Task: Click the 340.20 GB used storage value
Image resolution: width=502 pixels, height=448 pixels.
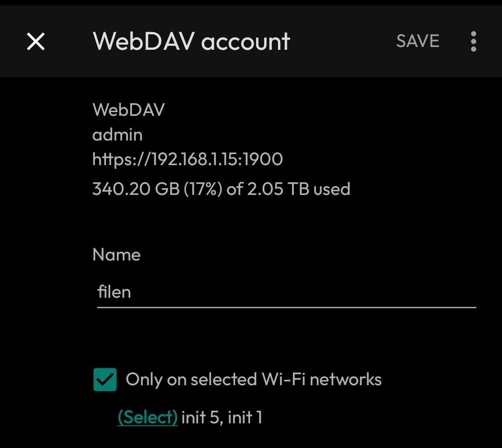Action: tap(136, 189)
